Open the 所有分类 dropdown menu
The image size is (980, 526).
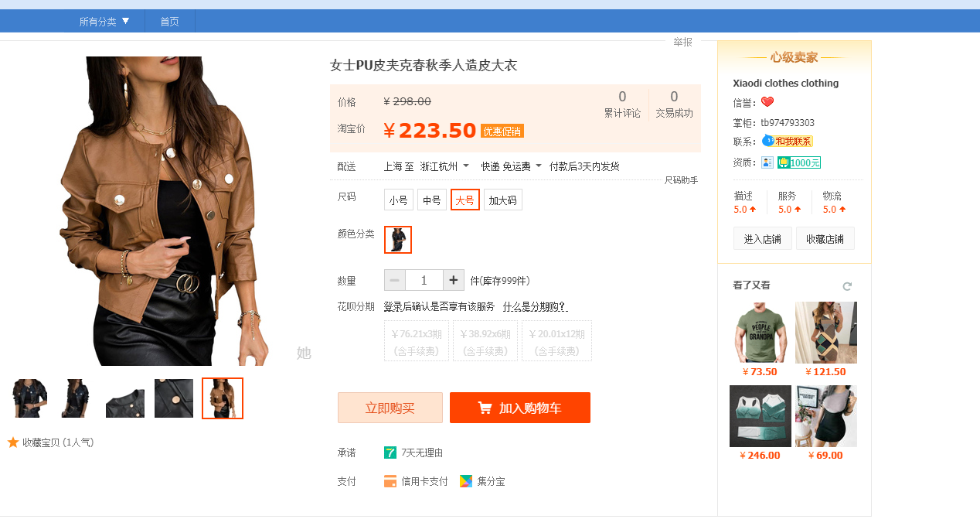coord(104,22)
